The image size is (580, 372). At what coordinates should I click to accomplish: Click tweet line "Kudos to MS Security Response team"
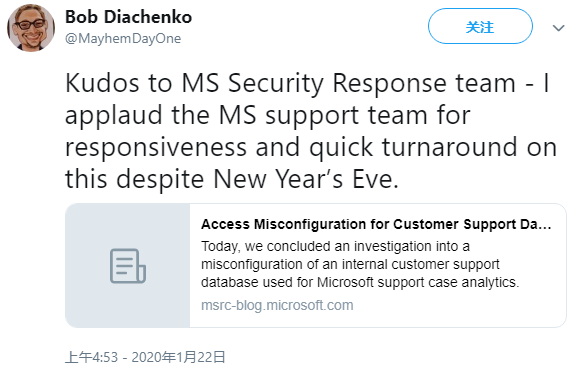click(307, 83)
